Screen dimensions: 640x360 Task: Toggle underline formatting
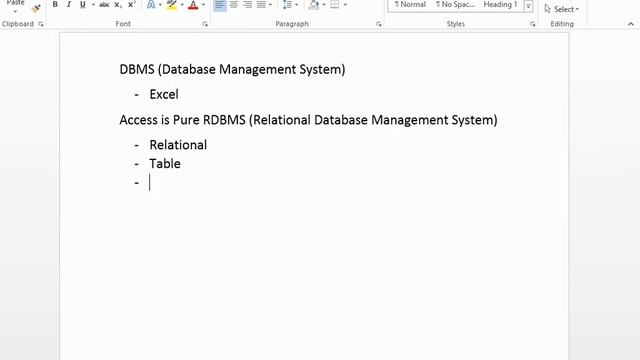(83, 4)
